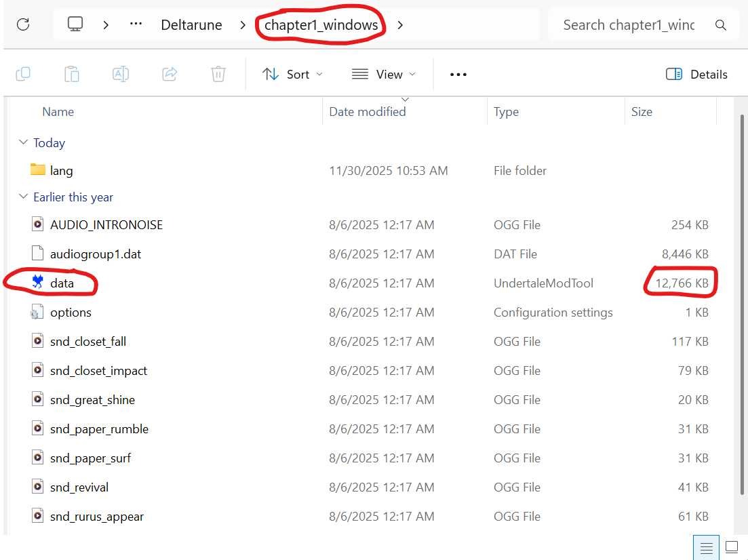Switch to large thumbnails view button

[x=732, y=548]
